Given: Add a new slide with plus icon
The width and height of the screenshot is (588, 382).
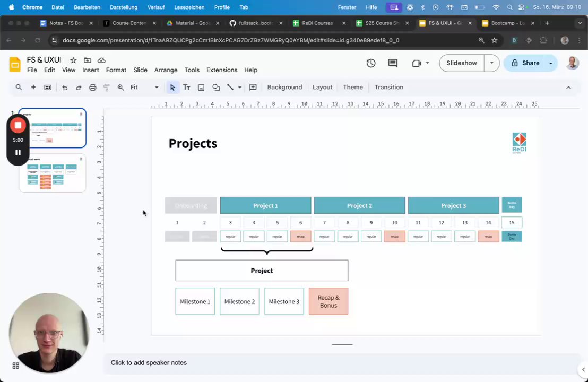Looking at the screenshot, I should click(x=33, y=88).
